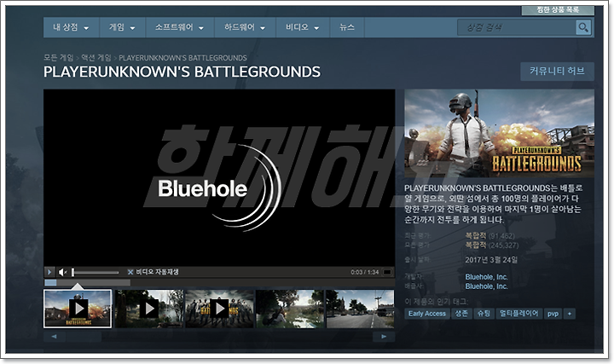Select the Early Access tag
The width and height of the screenshot is (614, 364).
pyautogui.click(x=427, y=314)
